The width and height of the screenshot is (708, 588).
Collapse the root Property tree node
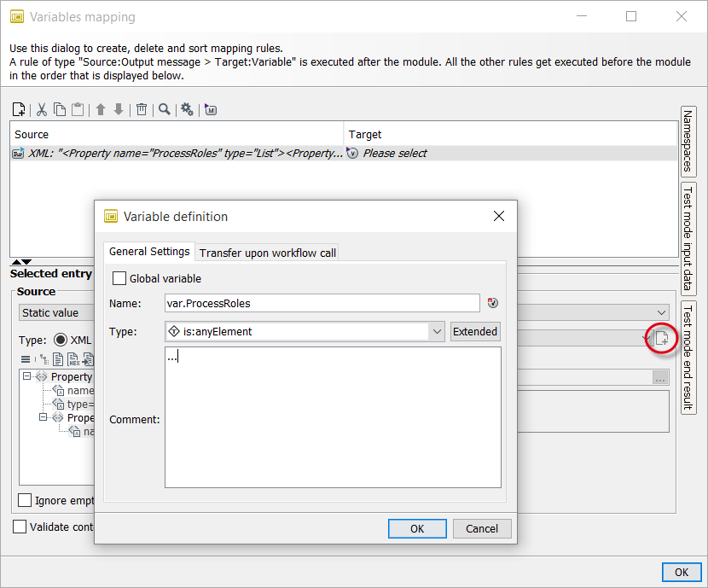(x=27, y=376)
